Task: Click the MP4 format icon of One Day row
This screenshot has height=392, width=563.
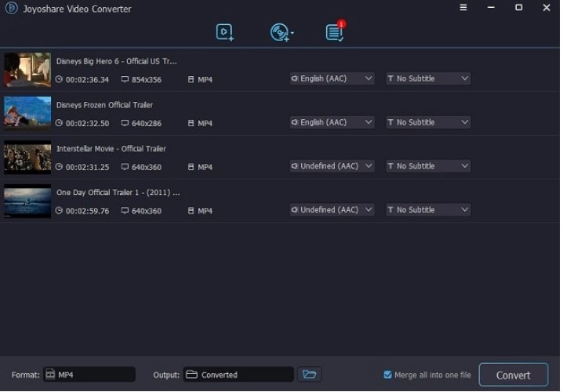Action: [191, 211]
